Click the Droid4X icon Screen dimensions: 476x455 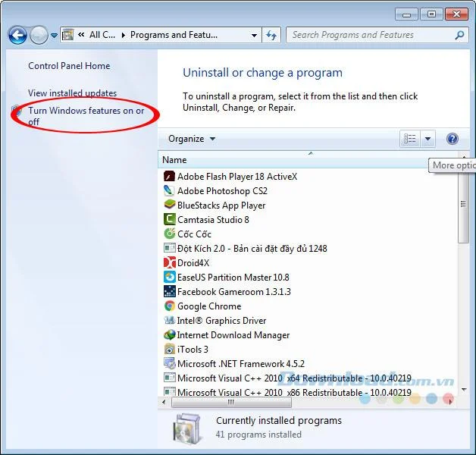[x=169, y=262]
